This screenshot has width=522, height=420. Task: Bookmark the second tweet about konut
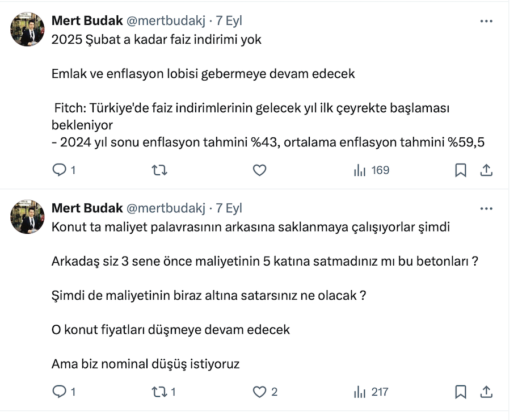click(461, 392)
